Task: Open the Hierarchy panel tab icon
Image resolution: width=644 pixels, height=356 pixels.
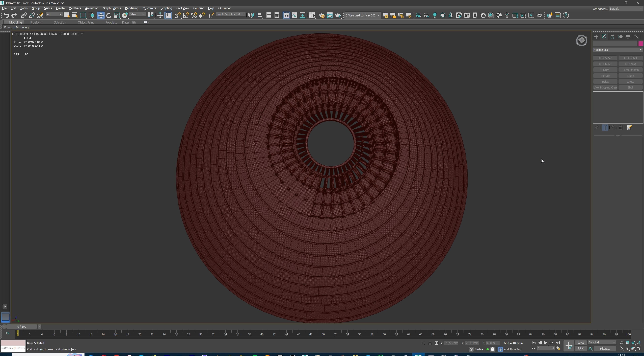Action: pyautogui.click(x=612, y=37)
